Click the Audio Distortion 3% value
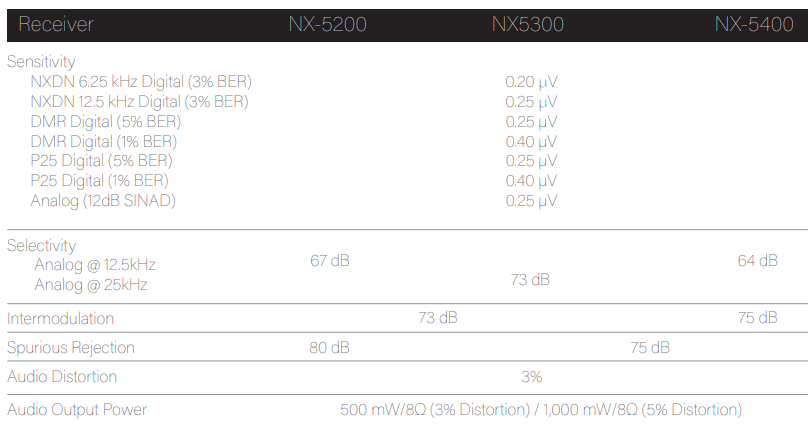 tap(531, 377)
